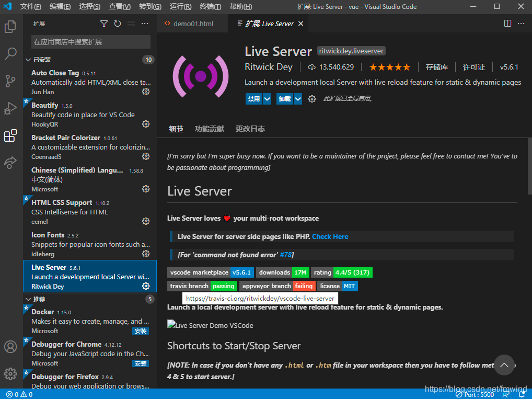Focus the extension marketplace search box

tap(90, 42)
